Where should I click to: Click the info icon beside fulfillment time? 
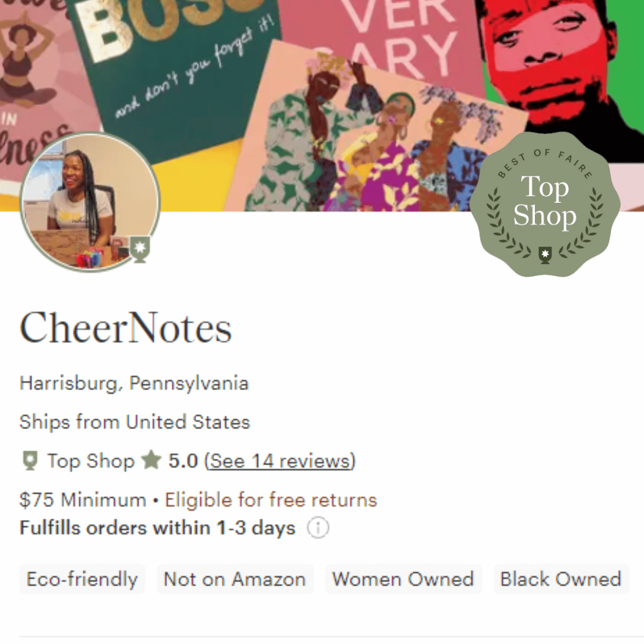[x=317, y=528]
